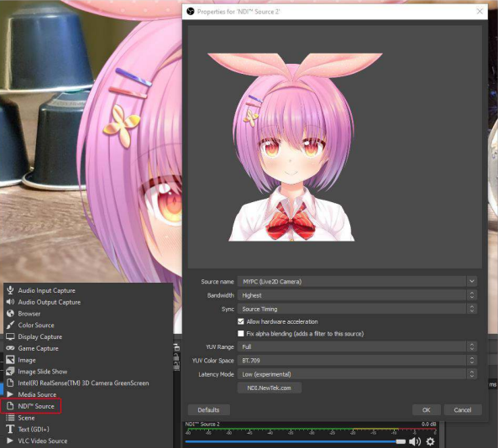The width and height of the screenshot is (498, 448).
Task: Click the OBS logo in the Properties title bar
Action: (191, 12)
